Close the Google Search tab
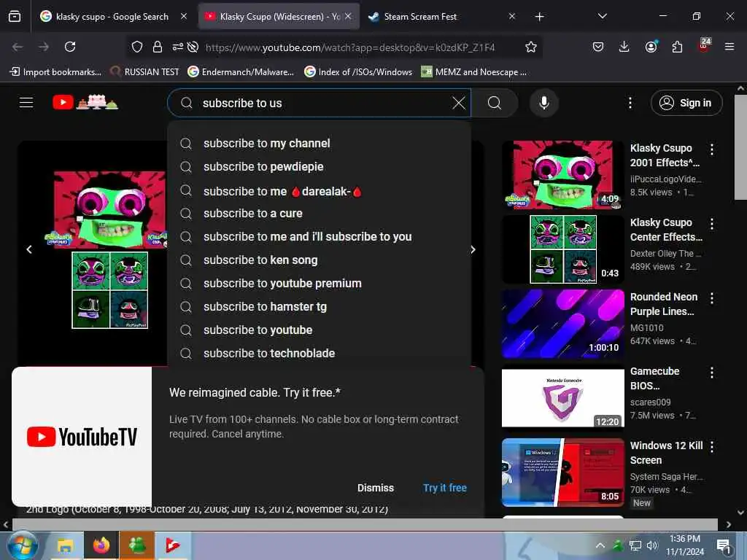Viewport: 747px width, 560px height. (x=184, y=16)
